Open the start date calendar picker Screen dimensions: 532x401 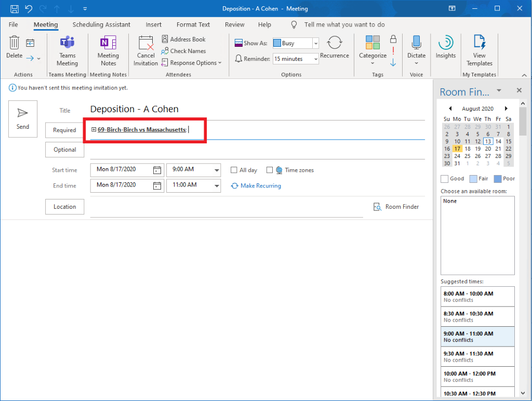coord(157,170)
